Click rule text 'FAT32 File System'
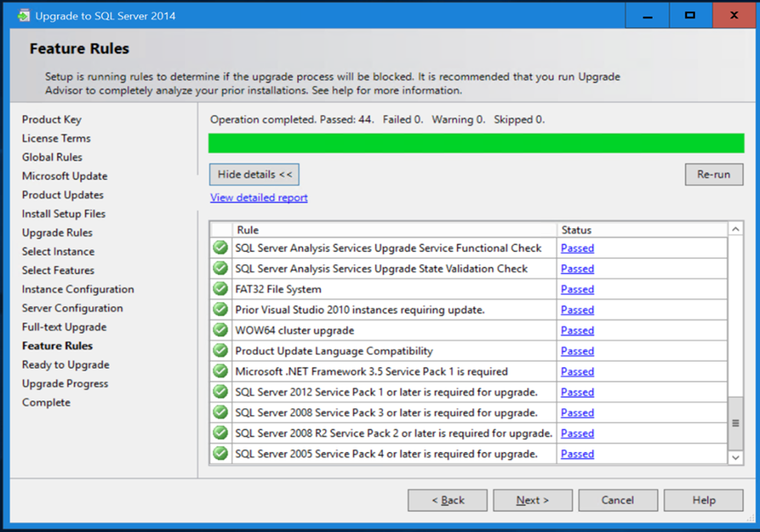The image size is (760, 532). pos(279,290)
